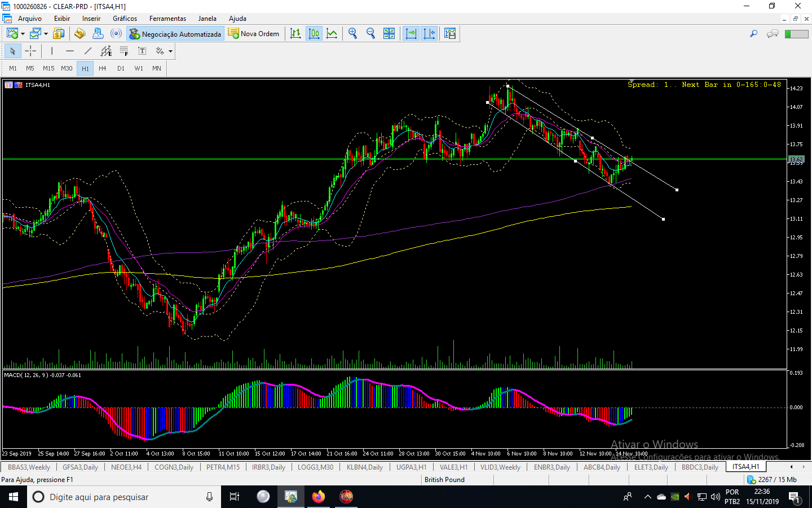Select the horizontal line drawing tool

[70, 51]
